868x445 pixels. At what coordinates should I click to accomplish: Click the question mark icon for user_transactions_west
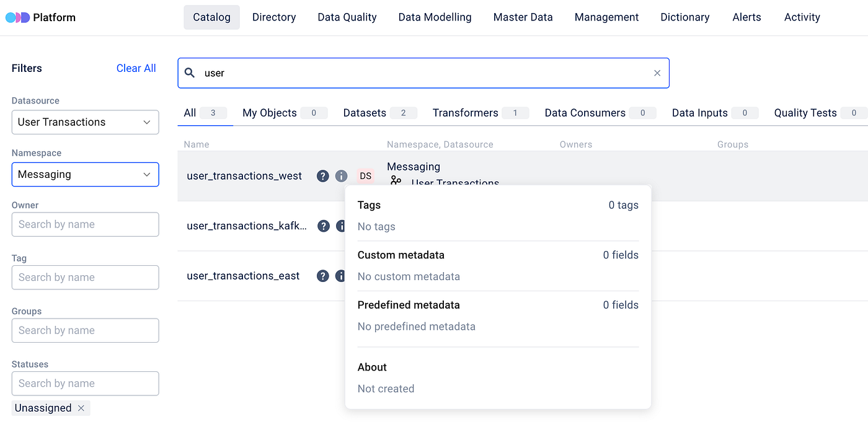(322, 176)
